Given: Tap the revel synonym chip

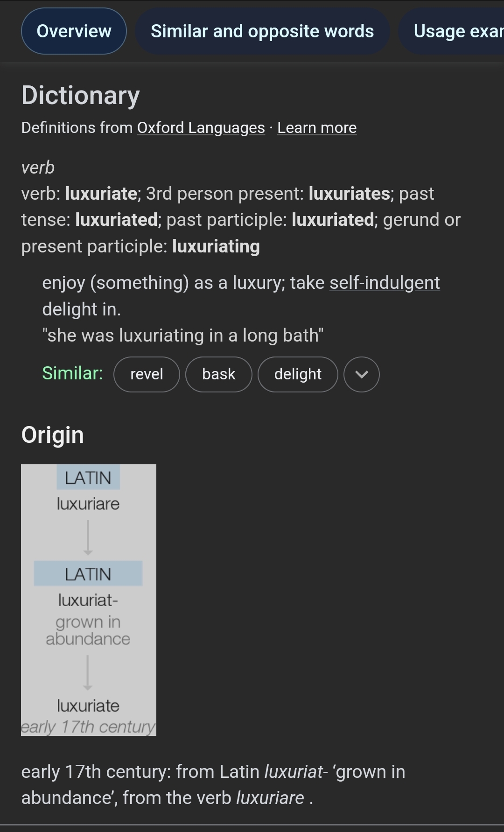Looking at the screenshot, I should 147,374.
